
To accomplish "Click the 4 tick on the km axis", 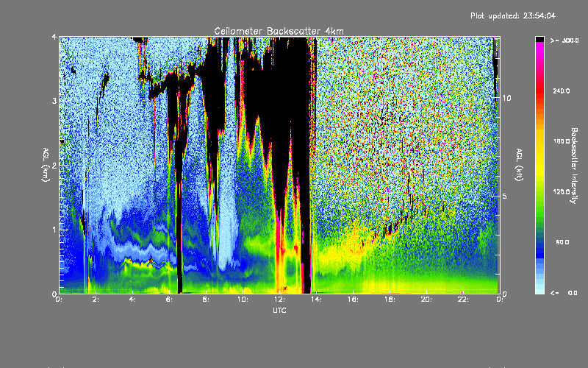I will coord(54,38).
